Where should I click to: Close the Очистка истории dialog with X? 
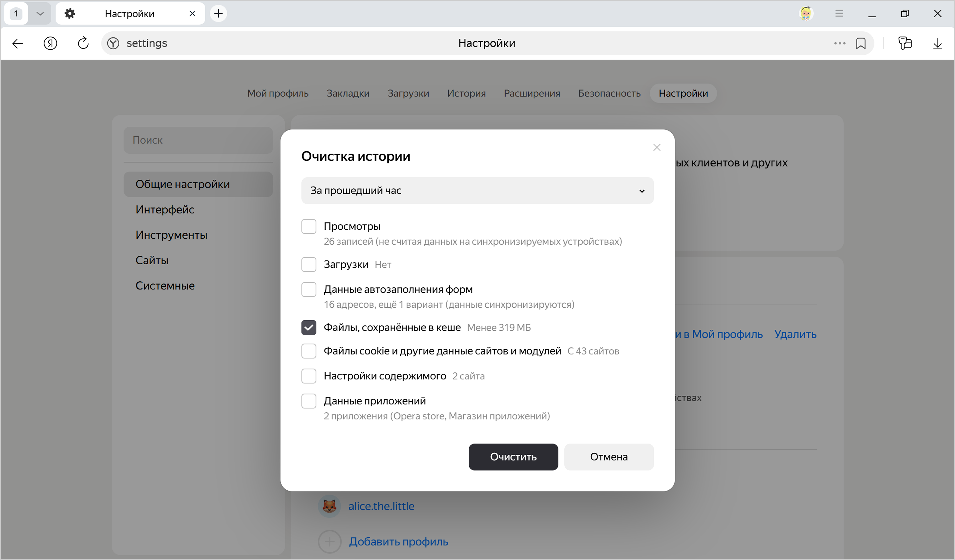657,147
